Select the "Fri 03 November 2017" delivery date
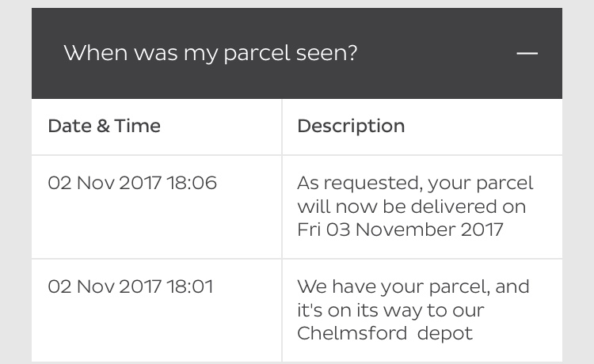The height and width of the screenshot is (364, 594). coord(400,229)
